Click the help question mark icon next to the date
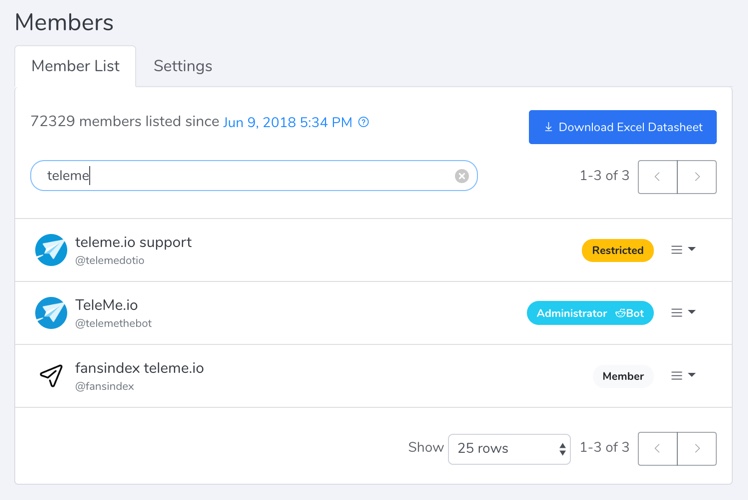The width and height of the screenshot is (748, 500). pos(364,122)
